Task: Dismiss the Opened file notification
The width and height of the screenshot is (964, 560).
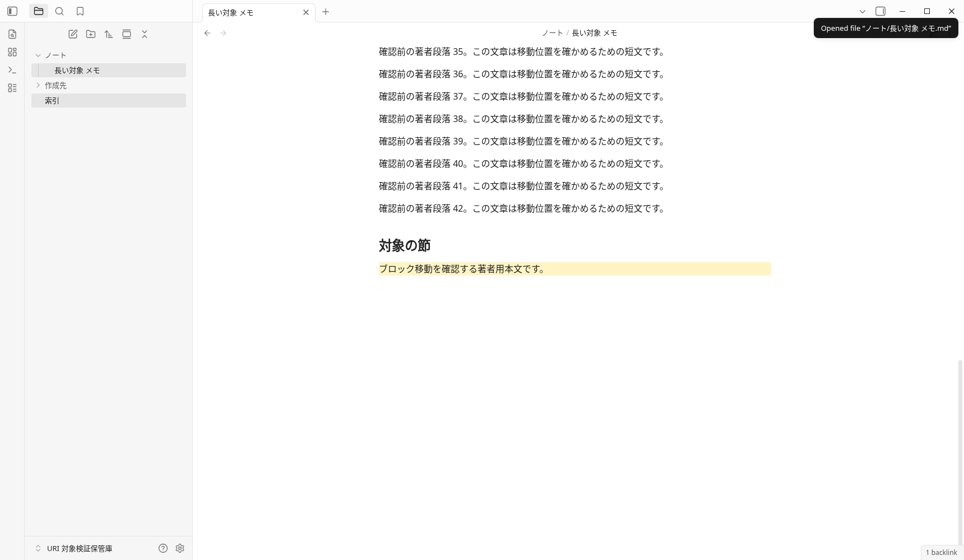Action: pos(886,28)
